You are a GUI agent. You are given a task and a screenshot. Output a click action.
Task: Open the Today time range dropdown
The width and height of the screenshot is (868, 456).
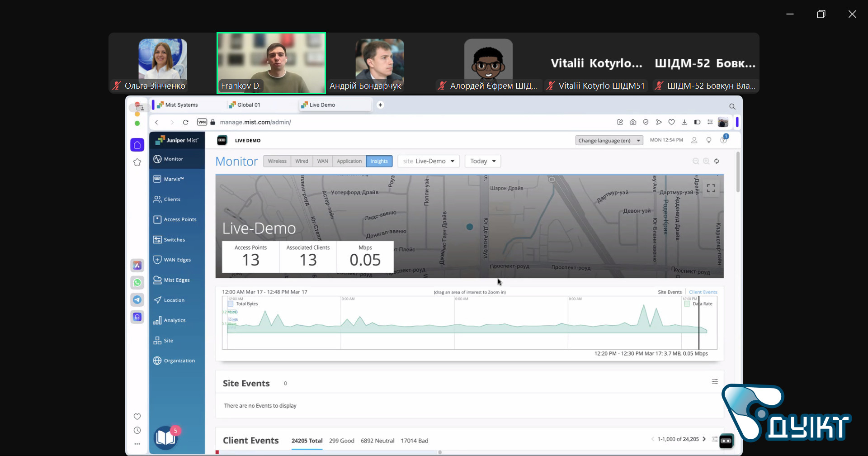click(x=483, y=161)
